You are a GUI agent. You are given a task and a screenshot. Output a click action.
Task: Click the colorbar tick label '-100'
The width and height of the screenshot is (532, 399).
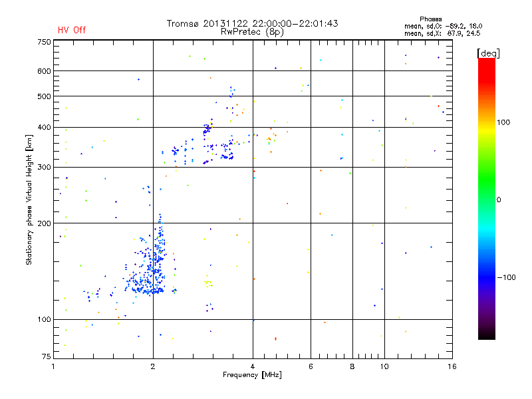coord(506,277)
